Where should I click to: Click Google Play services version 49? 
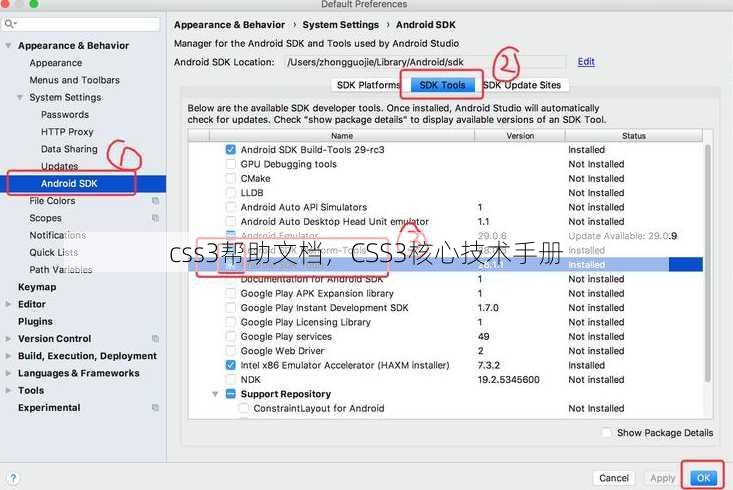[483, 337]
